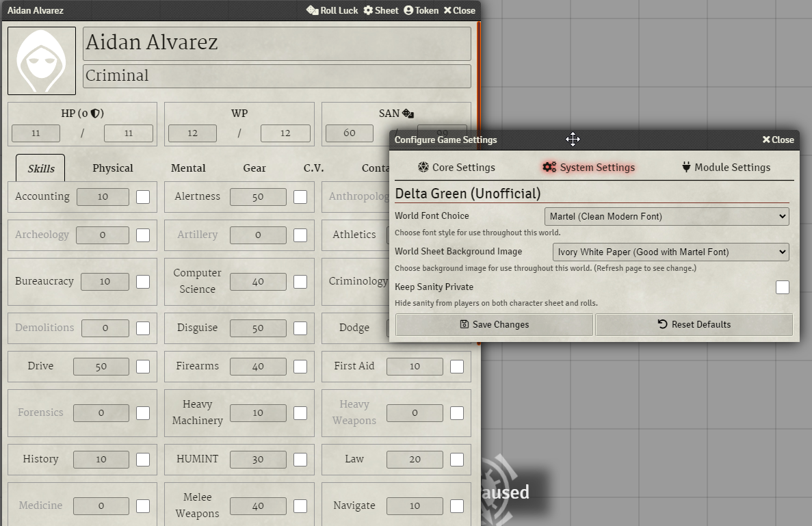Screen dimensions: 812x526
Task: Click the Criminal profession field
Action: point(277,76)
